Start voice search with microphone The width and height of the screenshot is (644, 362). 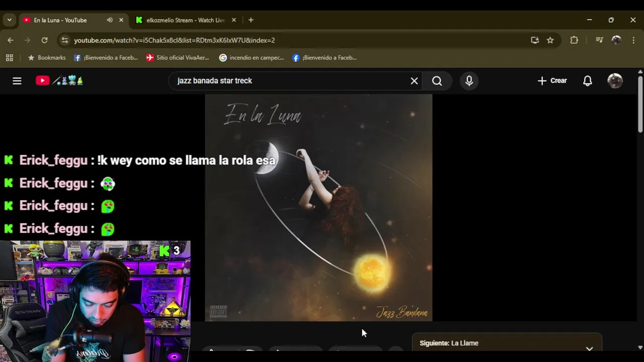tap(469, 81)
